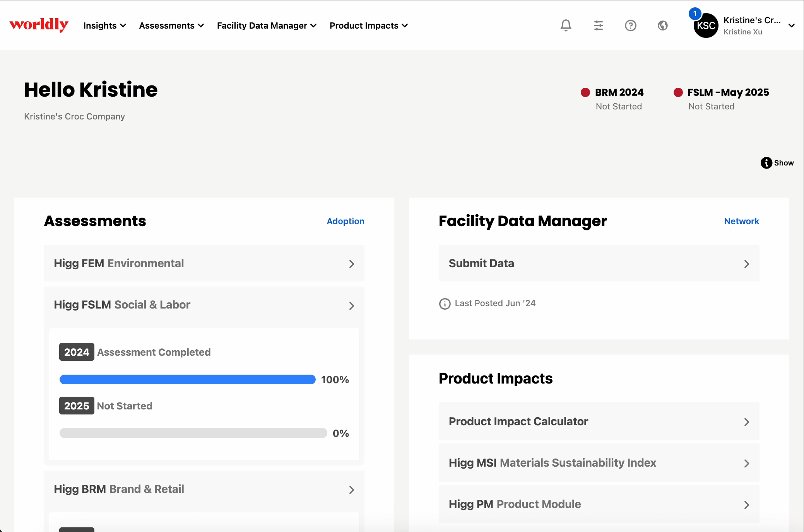Screen dimensions: 804x532
Task: Click the Adoption link
Action: pos(346,221)
